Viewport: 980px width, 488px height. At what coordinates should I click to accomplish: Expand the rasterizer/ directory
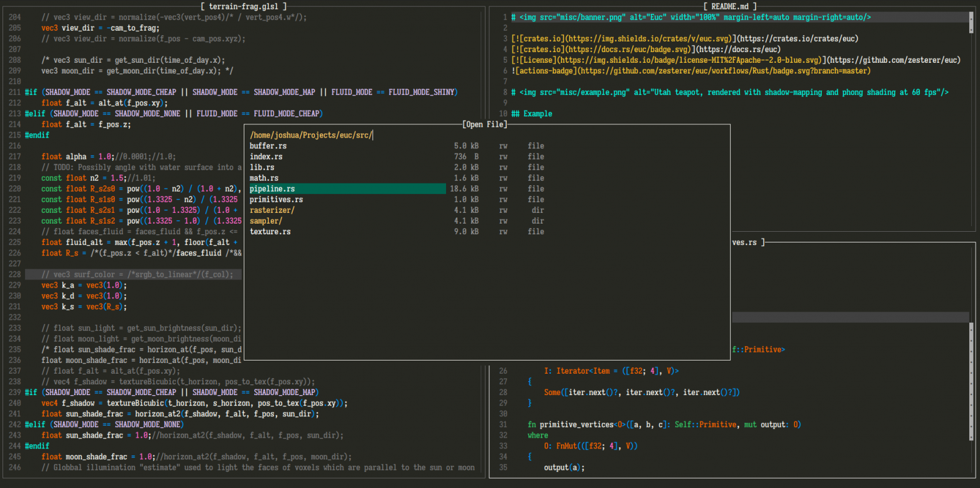click(x=272, y=210)
